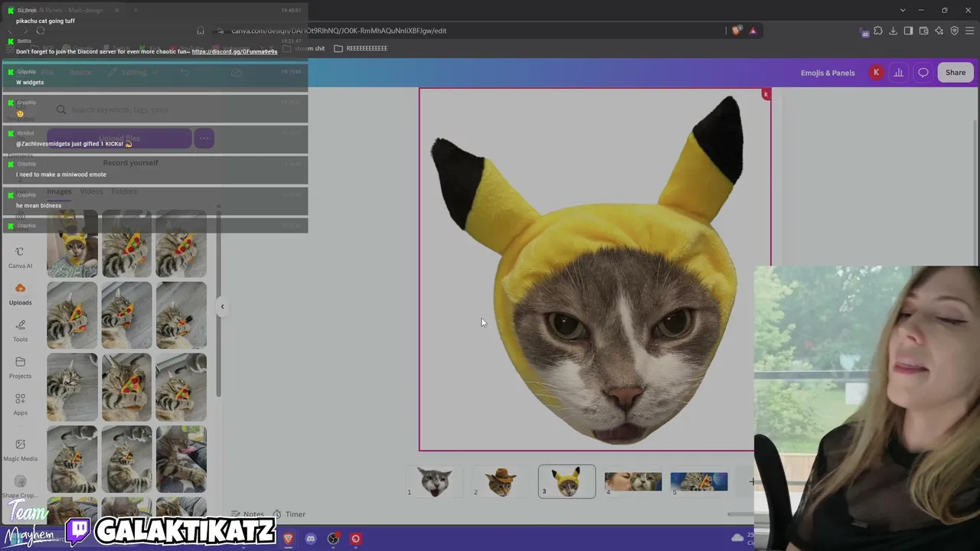Screen dimensions: 980x551
Task: Select page 2 cowboy hat cat thumbnail
Action: pos(501,481)
